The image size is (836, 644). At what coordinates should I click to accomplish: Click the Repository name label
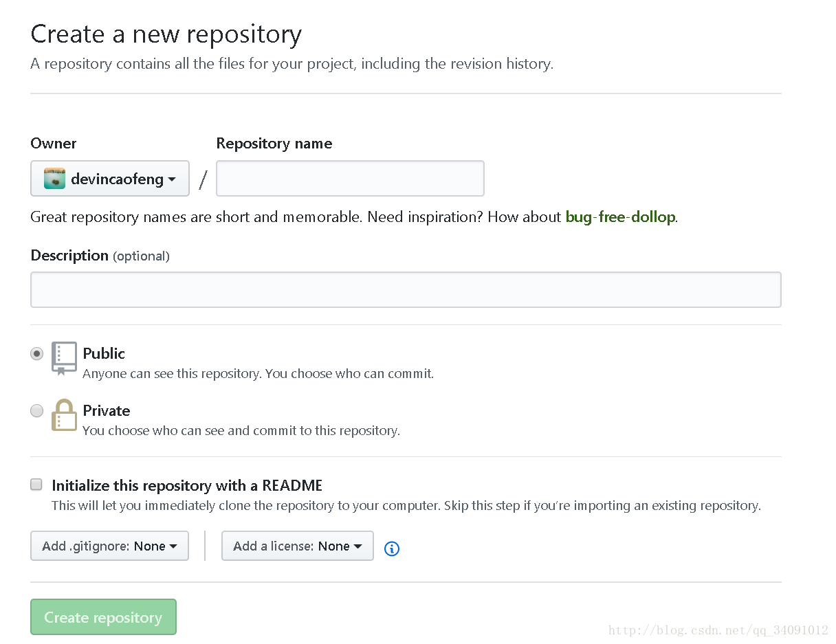(x=274, y=143)
